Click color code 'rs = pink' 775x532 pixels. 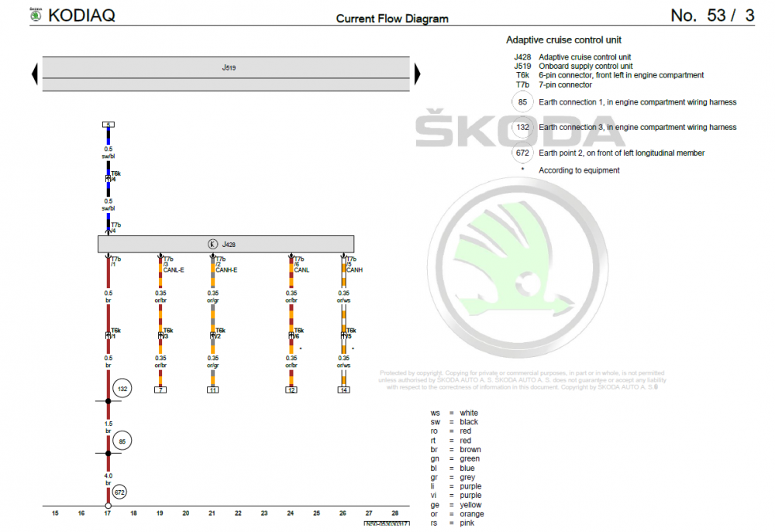tap(453, 523)
